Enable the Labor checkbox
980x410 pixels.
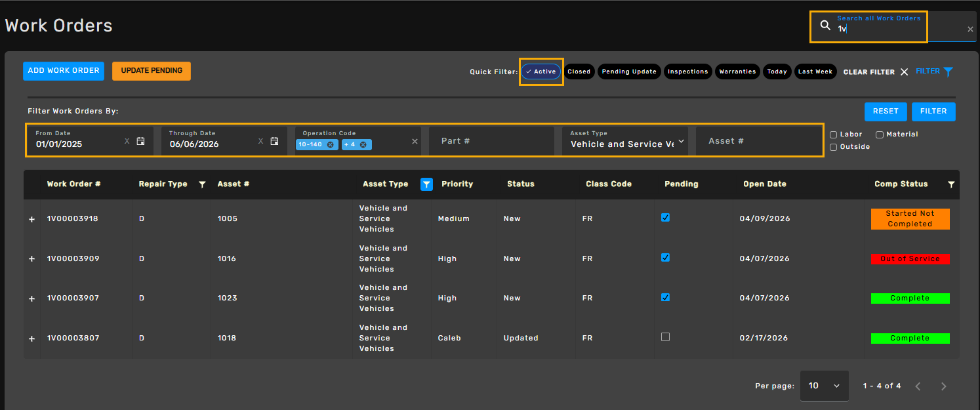pyautogui.click(x=834, y=134)
